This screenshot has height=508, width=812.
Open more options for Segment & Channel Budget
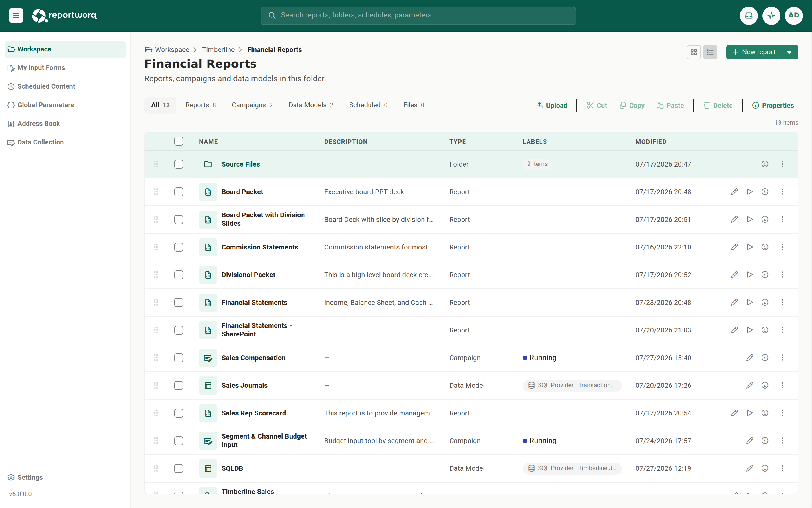[782, 441]
